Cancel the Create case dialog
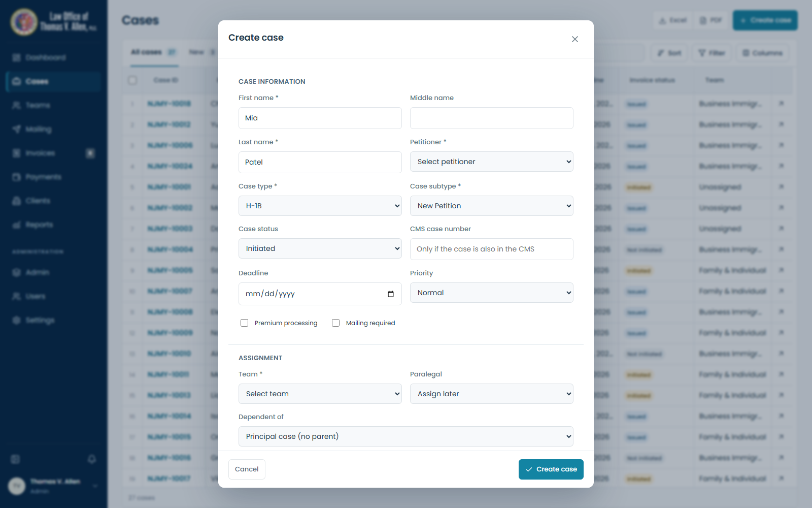This screenshot has height=508, width=812. click(x=247, y=469)
